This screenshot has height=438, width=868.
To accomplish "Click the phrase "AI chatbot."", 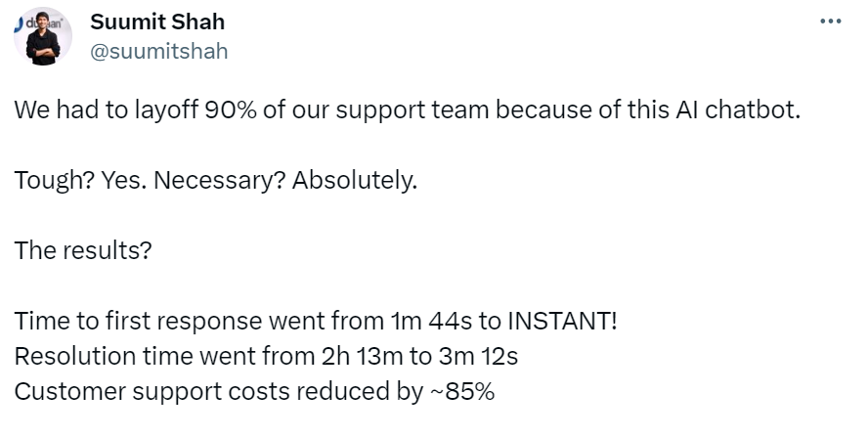I will [738, 110].
